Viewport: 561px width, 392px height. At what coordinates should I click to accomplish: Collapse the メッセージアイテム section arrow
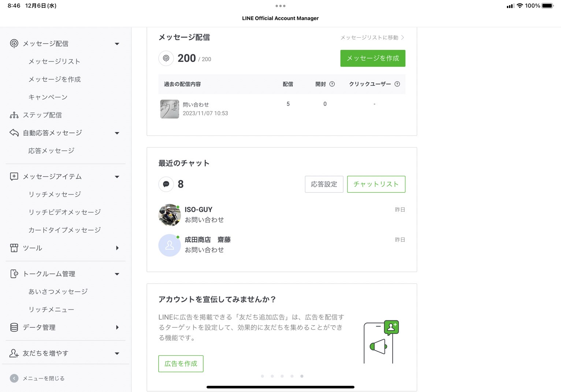click(117, 177)
